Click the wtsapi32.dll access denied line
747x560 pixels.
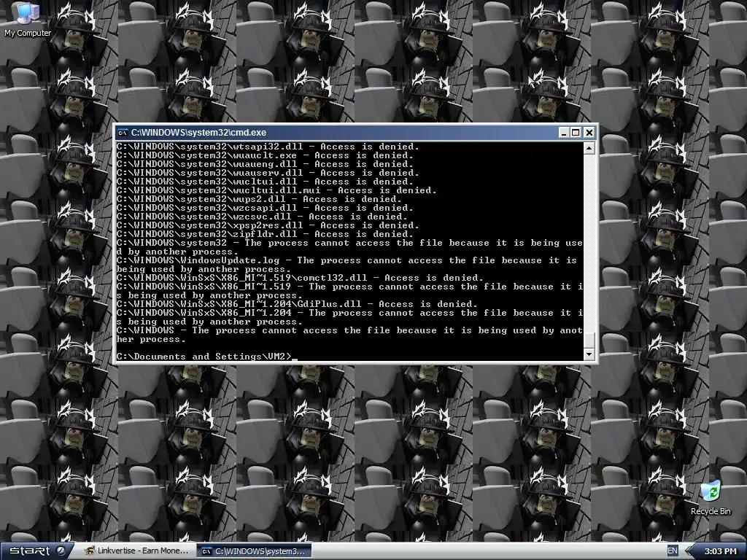pos(268,146)
